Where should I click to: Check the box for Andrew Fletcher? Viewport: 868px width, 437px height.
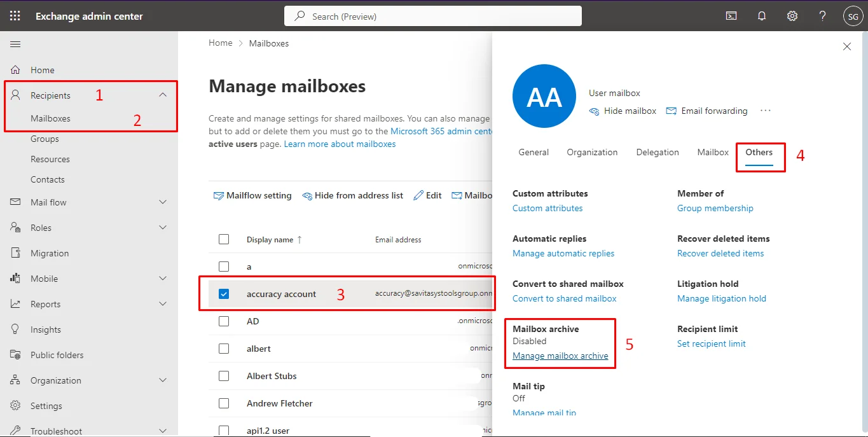[x=224, y=403]
